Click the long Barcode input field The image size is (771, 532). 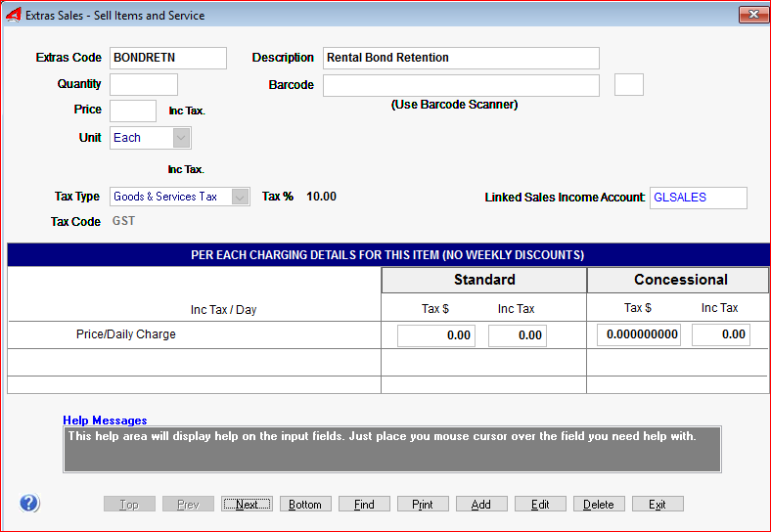click(461, 85)
